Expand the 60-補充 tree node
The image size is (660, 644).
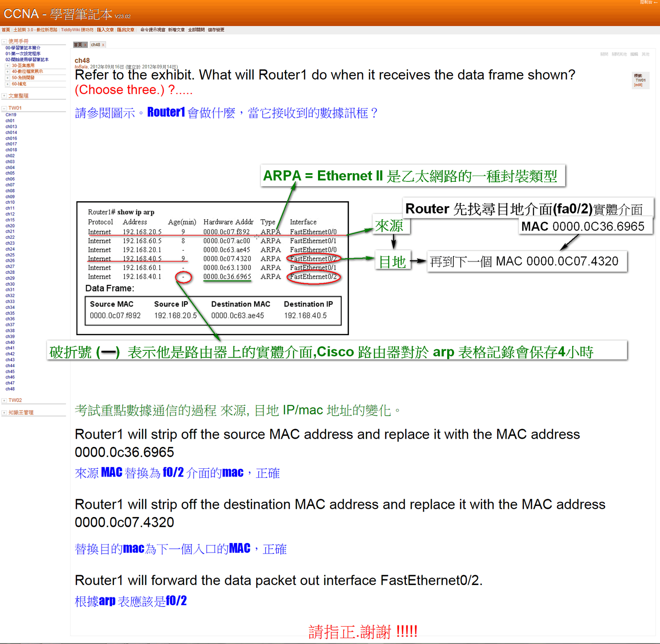coord(7,84)
